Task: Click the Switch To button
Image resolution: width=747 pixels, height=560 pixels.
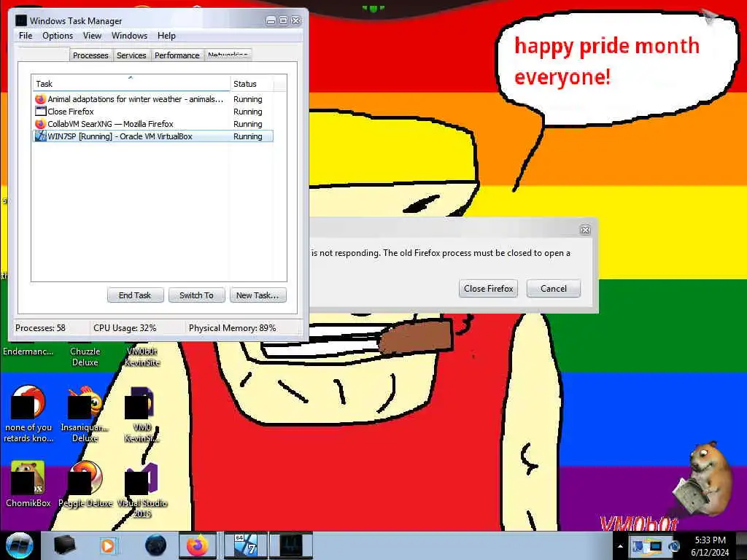Action: tap(196, 295)
